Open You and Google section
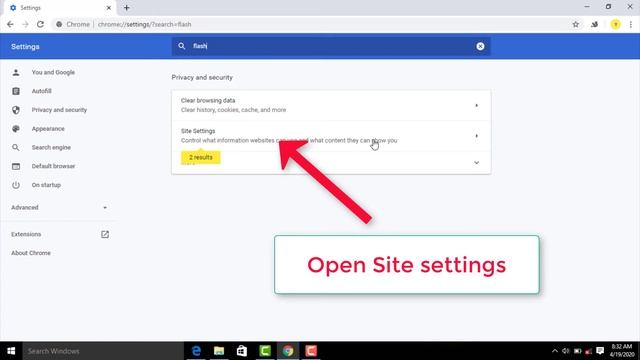Viewport: 640px width, 360px height. [x=53, y=72]
